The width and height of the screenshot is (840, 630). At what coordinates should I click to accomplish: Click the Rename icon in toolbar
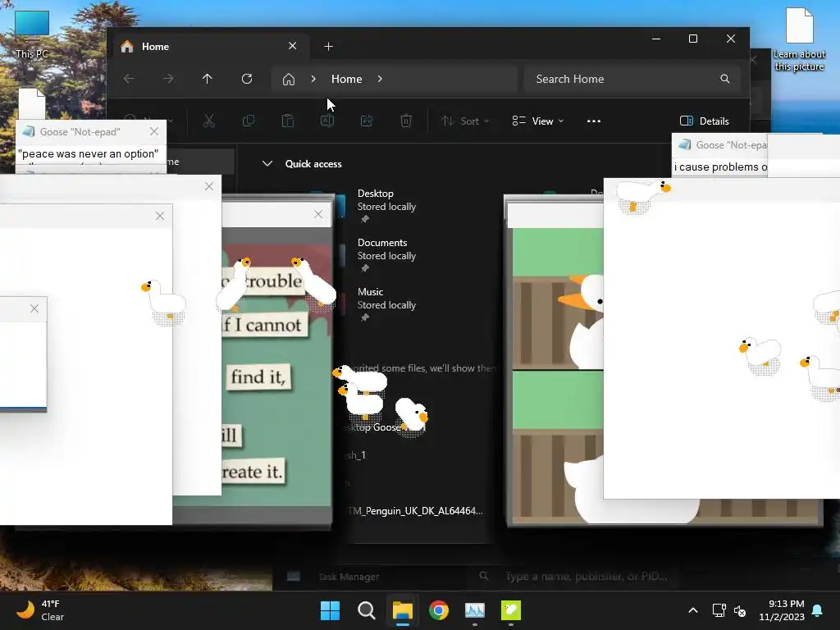[327, 121]
